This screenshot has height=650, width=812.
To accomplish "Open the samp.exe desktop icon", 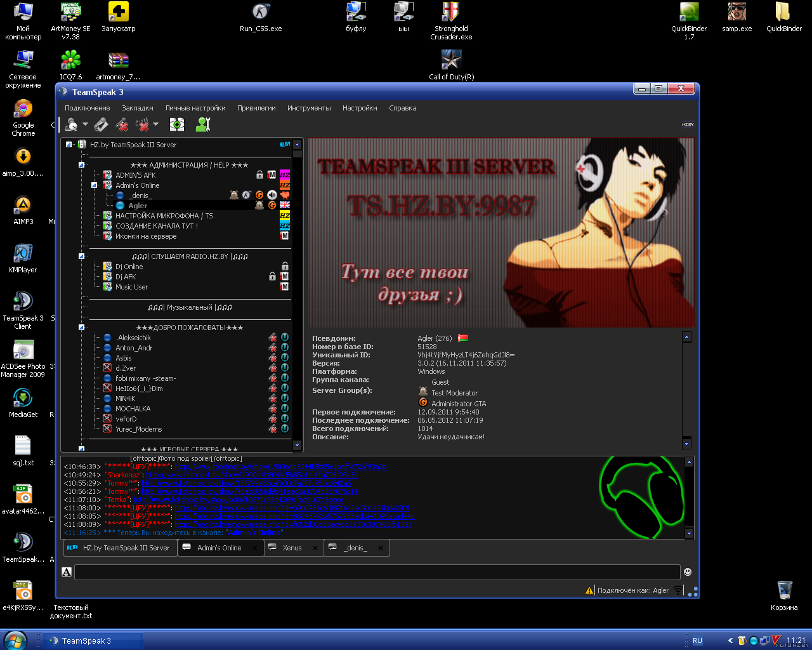I will tap(737, 17).
